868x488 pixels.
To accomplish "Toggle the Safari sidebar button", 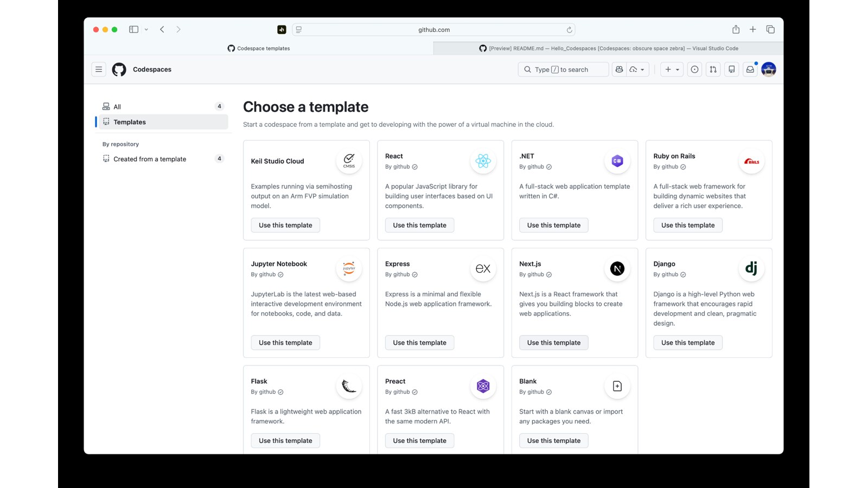I will (x=133, y=29).
